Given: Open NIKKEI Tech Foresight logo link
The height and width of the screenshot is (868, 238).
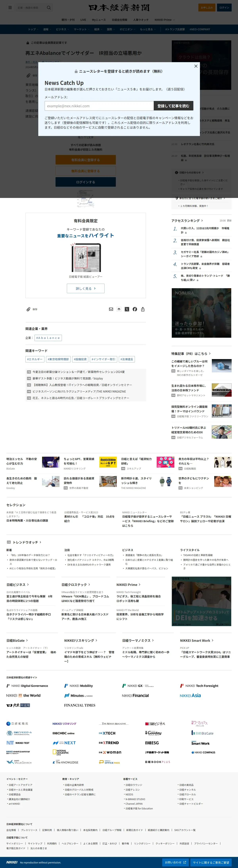Looking at the screenshot, I should (199, 686).
